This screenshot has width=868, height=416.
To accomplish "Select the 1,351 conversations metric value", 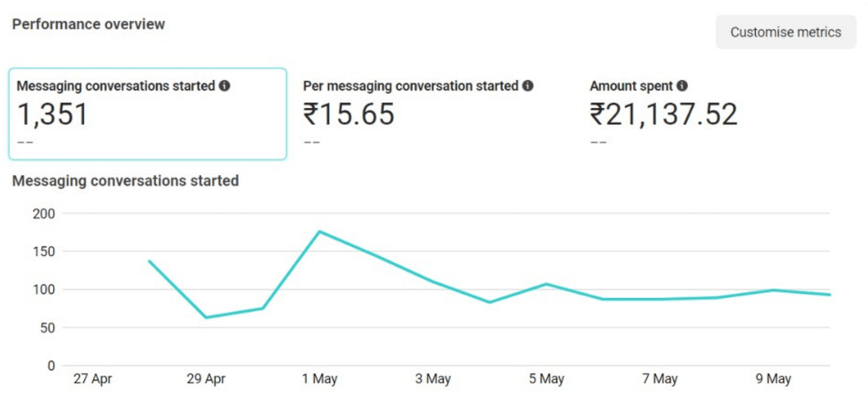I will (x=53, y=114).
